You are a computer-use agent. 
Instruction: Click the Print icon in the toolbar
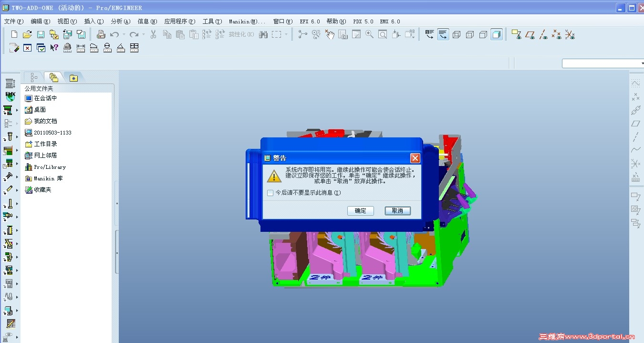[101, 34]
